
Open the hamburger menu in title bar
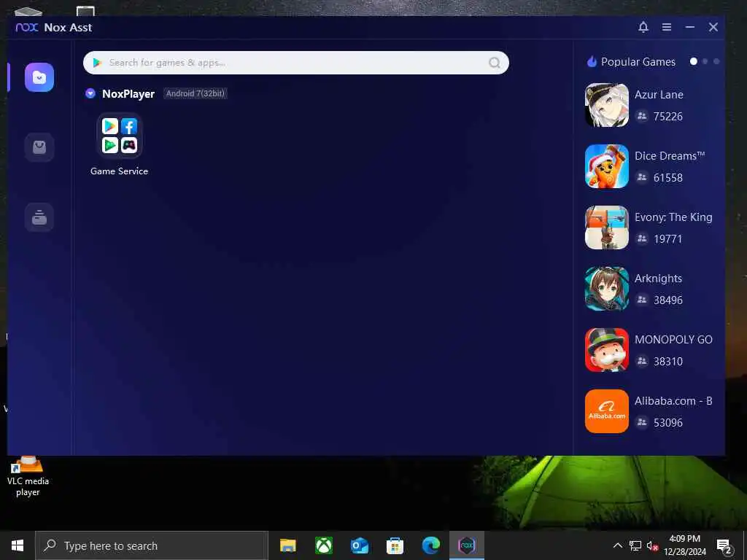click(667, 27)
